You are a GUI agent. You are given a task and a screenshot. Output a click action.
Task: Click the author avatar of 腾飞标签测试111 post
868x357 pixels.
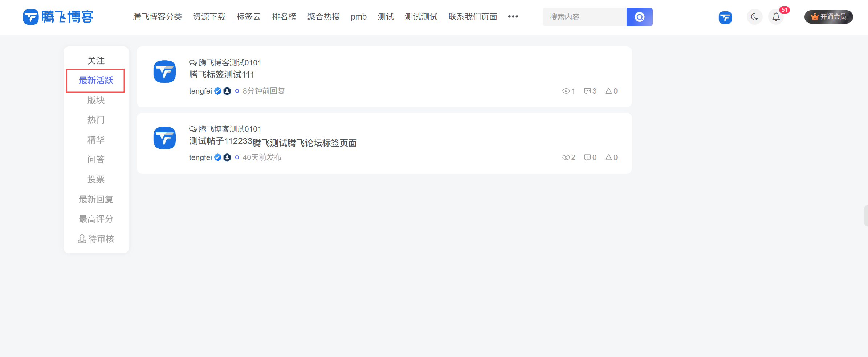tap(164, 71)
